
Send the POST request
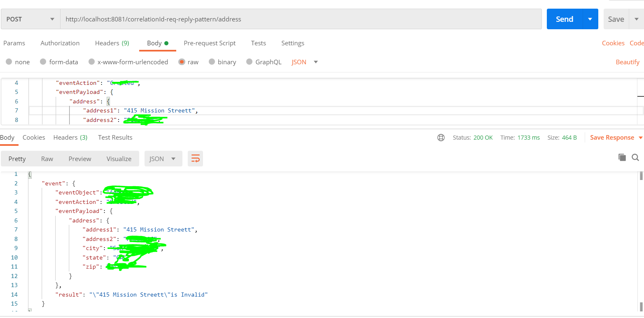click(564, 19)
